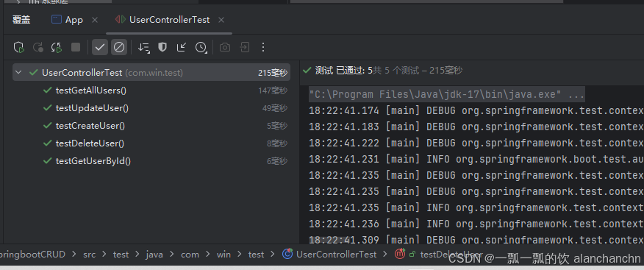Click the shield coverage icon

162,47
